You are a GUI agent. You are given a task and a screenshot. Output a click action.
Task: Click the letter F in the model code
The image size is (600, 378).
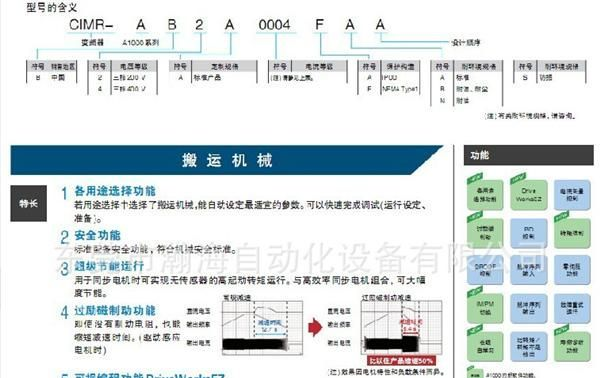[x=319, y=25]
